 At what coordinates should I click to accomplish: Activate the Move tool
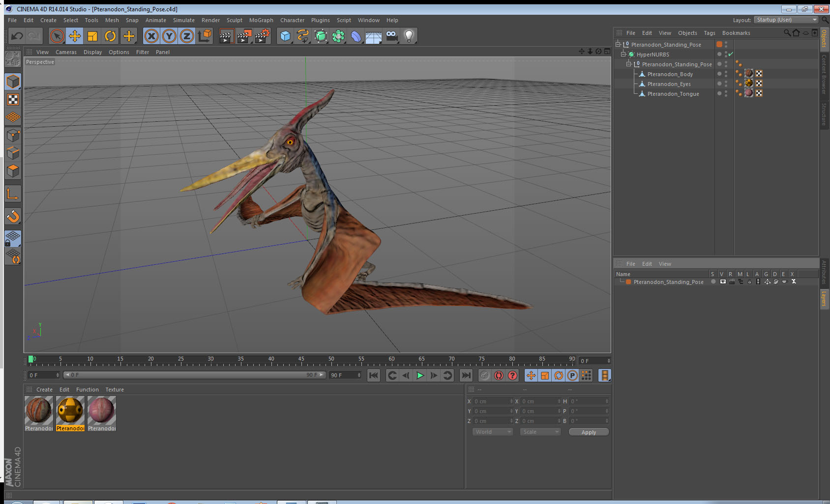pyautogui.click(x=75, y=36)
